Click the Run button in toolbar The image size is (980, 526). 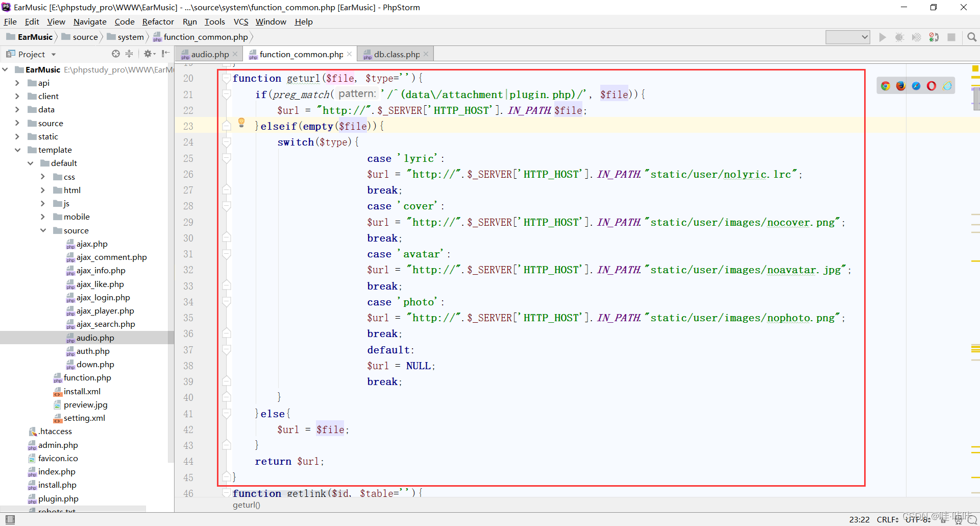click(x=883, y=37)
